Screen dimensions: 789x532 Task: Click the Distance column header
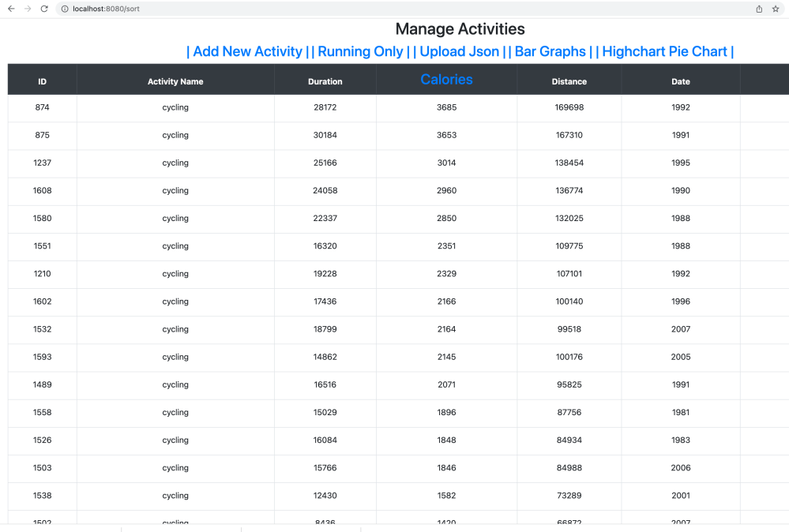click(x=569, y=81)
